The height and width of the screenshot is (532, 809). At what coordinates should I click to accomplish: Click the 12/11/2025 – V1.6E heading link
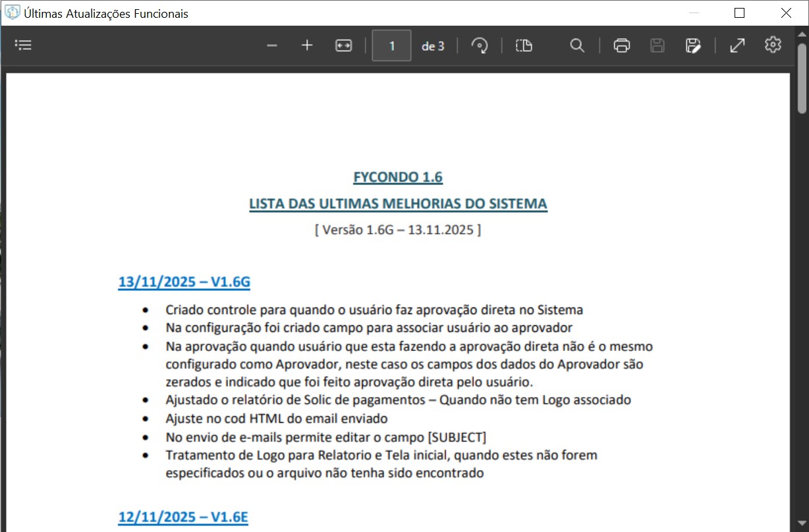pyautogui.click(x=182, y=517)
